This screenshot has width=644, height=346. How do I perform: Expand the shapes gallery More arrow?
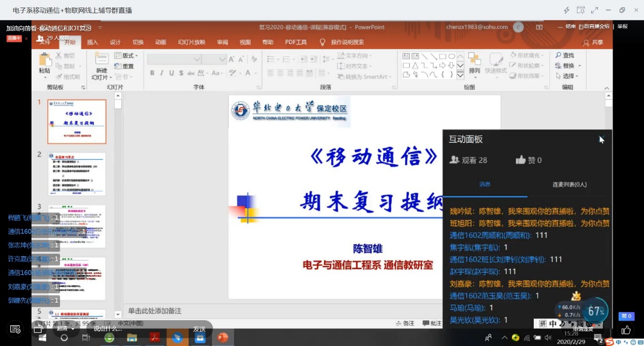[x=460, y=75]
